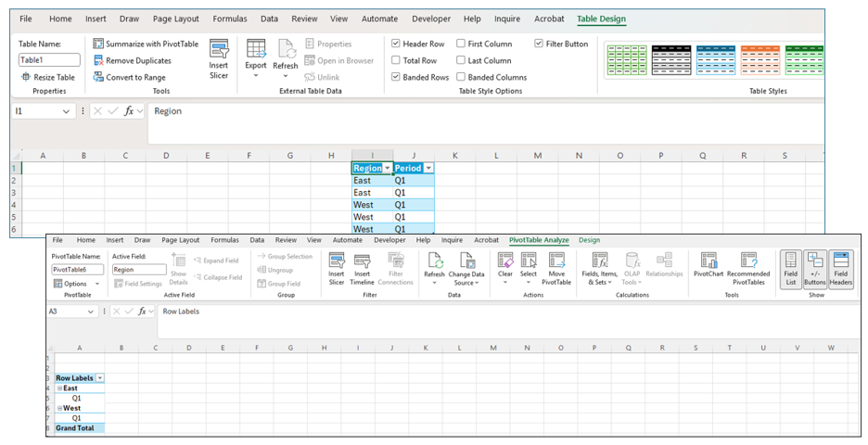Screen dimensions: 868x445
Task: Click Recommended PivotTables
Action: pyautogui.click(x=748, y=269)
